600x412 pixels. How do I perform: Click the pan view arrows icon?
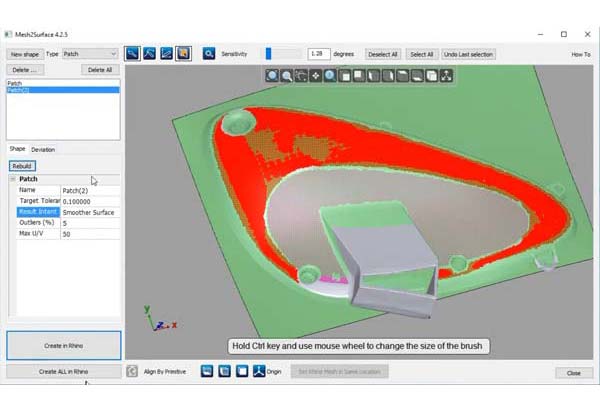click(315, 75)
